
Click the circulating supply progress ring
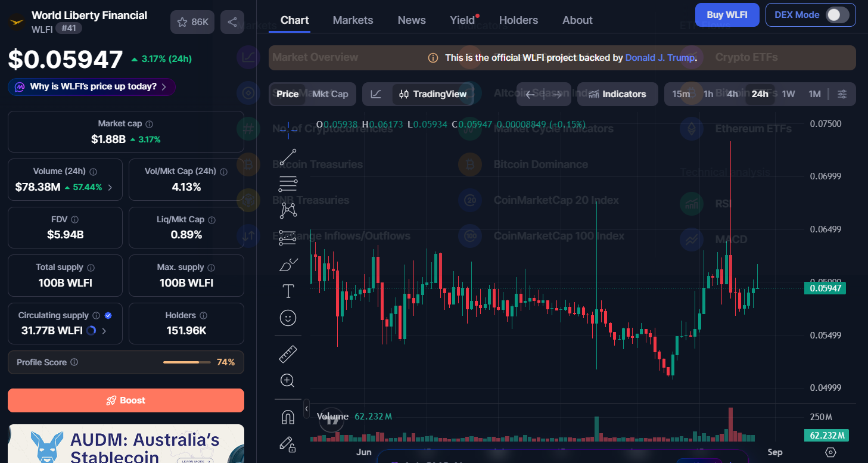click(x=91, y=331)
